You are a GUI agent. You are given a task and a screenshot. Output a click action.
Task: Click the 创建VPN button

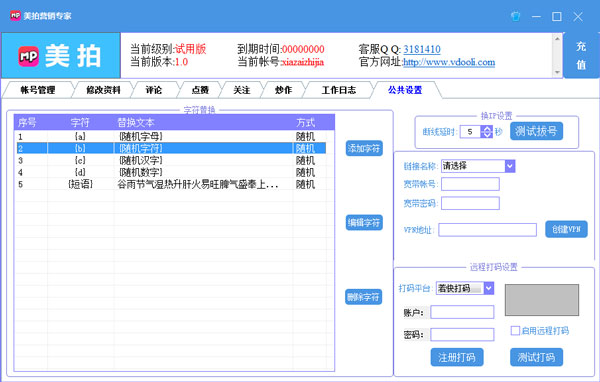coord(566,229)
